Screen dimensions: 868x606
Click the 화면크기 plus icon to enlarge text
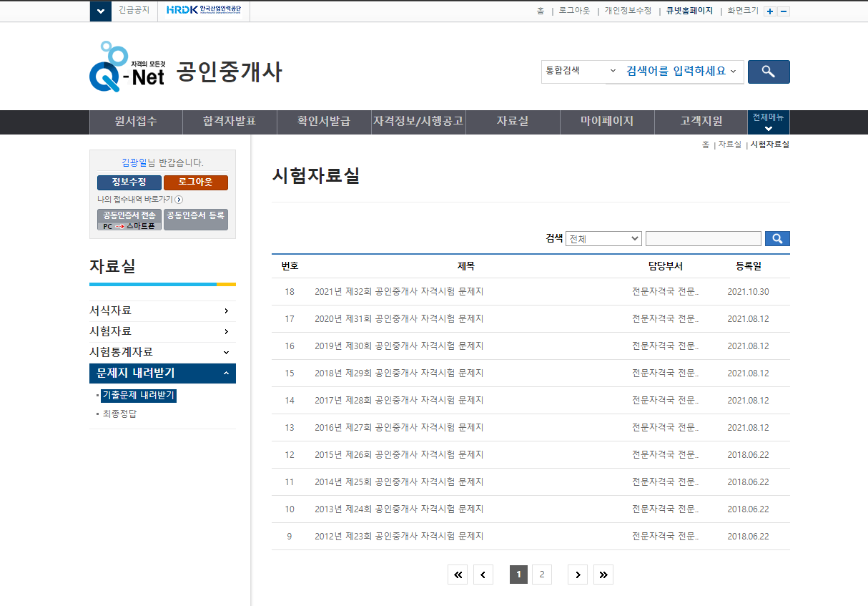click(x=769, y=11)
